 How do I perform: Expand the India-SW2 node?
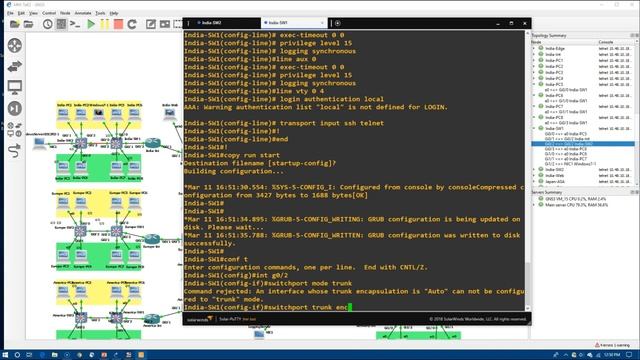pos(533,169)
